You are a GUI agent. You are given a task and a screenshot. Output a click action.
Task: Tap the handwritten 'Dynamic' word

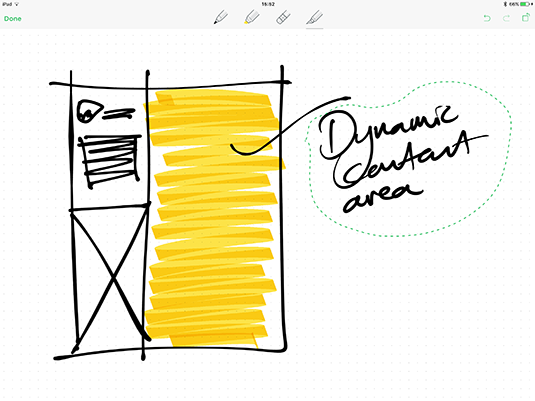tap(387, 133)
